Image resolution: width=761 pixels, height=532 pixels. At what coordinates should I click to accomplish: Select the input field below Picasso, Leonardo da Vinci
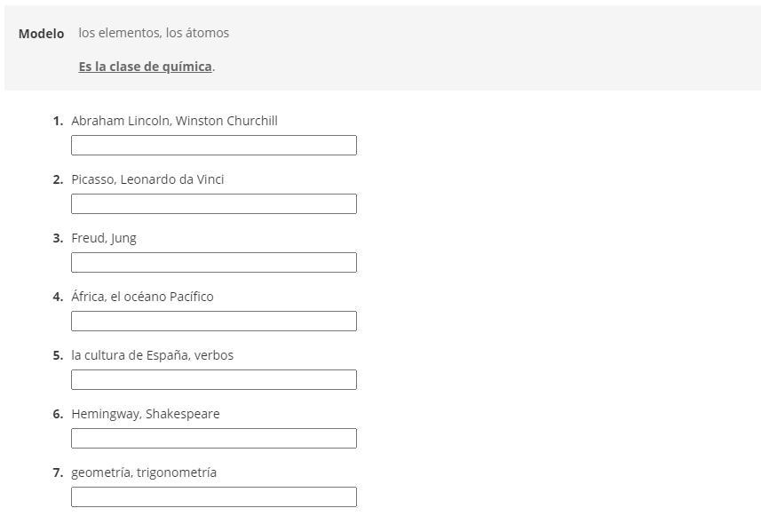pos(213,204)
